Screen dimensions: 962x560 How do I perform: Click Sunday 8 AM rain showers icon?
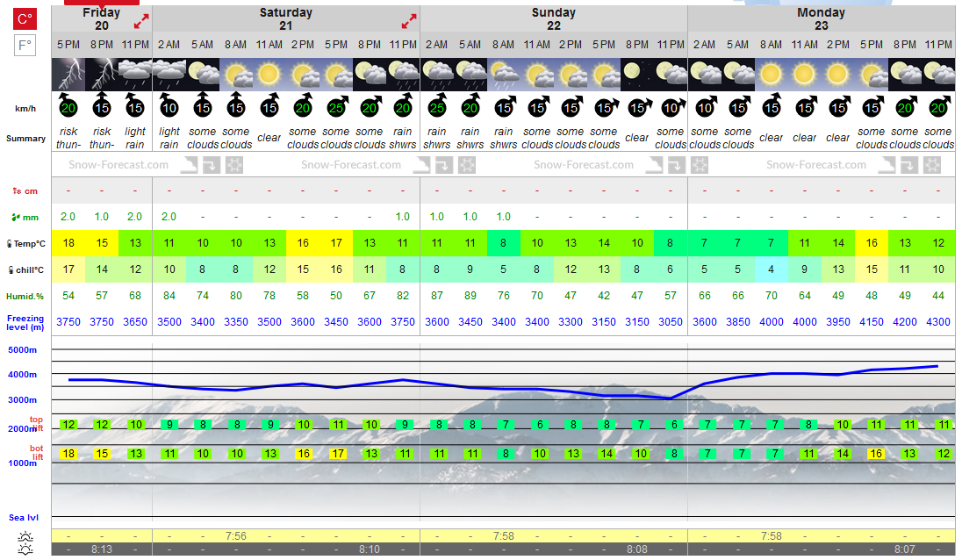point(503,75)
